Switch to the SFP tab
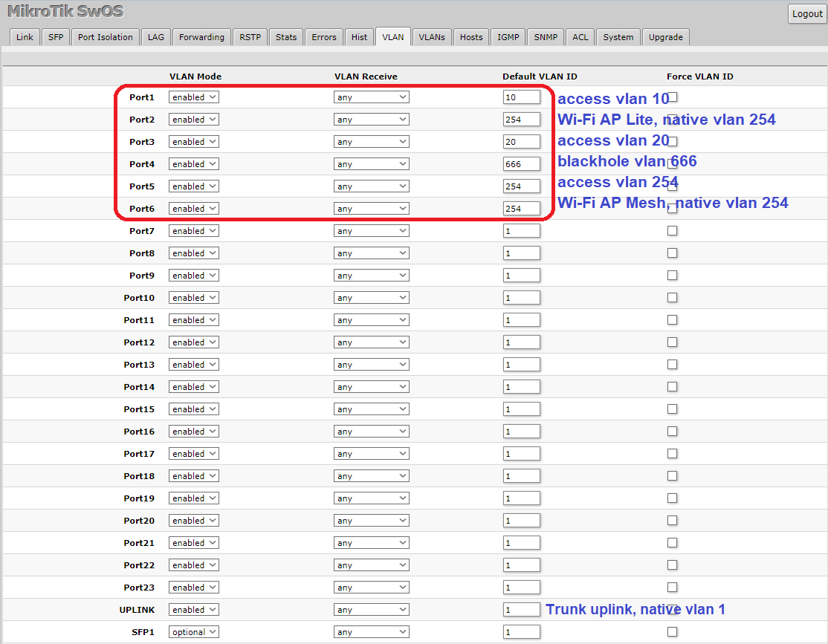828x644 pixels. (56, 37)
